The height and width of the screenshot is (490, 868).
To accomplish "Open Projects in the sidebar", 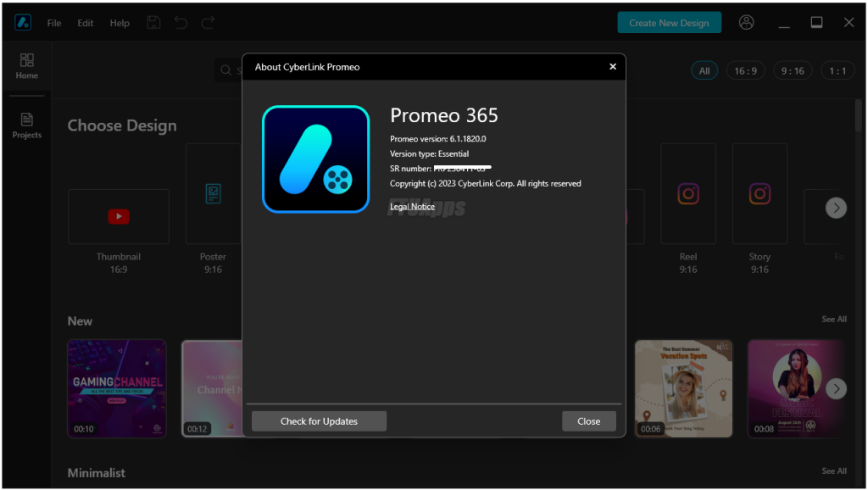I will (26, 125).
